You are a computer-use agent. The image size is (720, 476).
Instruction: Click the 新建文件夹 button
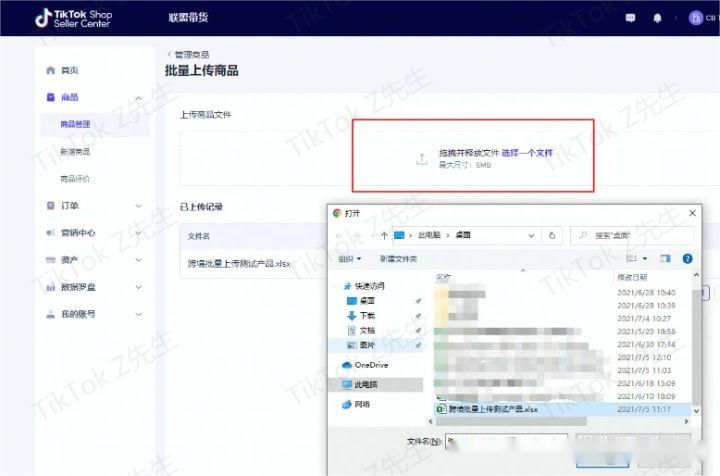click(399, 259)
